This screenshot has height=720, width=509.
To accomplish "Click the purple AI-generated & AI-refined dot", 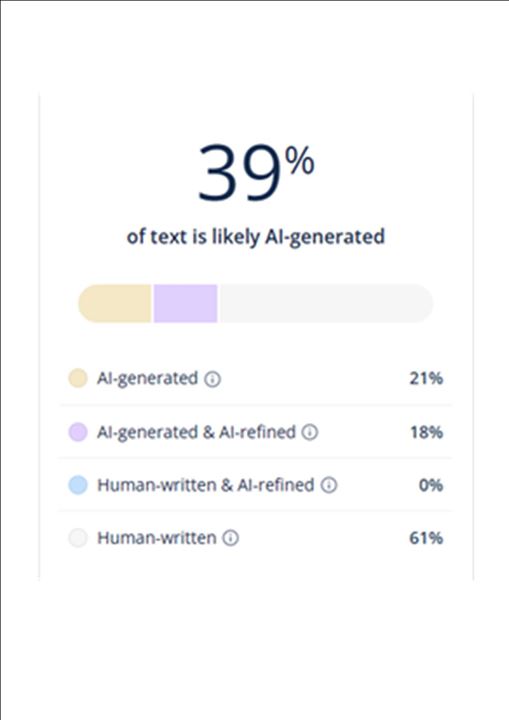I will [78, 432].
